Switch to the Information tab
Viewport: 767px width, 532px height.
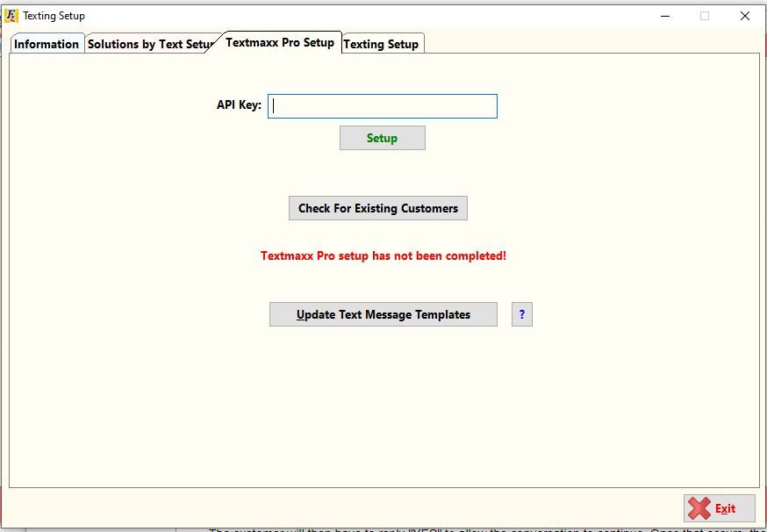tap(47, 44)
